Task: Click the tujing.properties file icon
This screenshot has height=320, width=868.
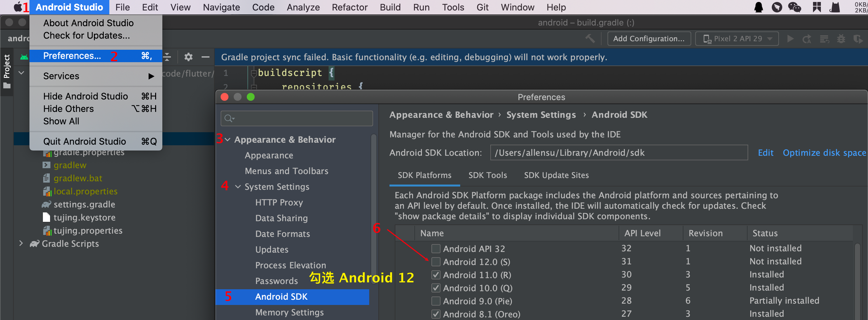Action: coord(47,231)
